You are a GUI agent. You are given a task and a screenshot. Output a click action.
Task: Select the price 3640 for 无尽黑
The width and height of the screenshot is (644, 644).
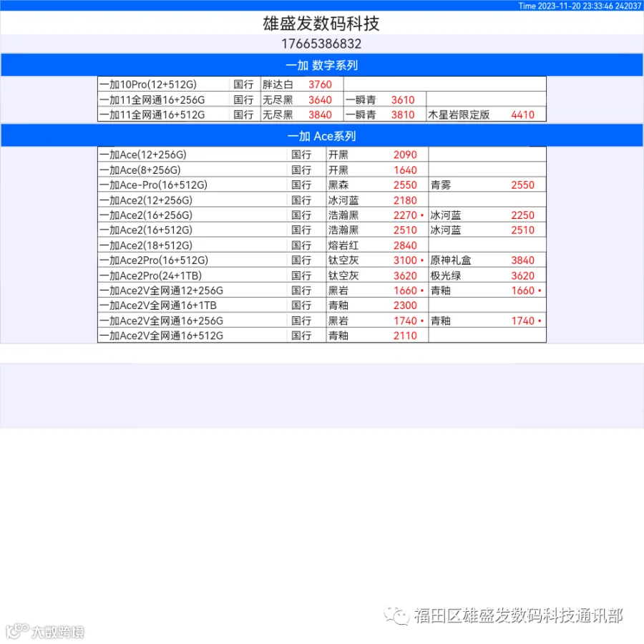(320, 99)
